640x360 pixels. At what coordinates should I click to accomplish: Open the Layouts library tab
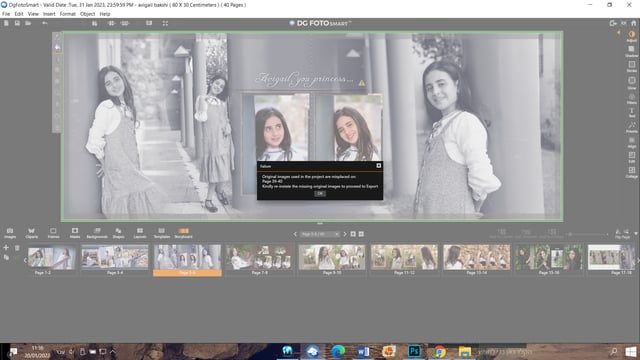[x=140, y=233]
